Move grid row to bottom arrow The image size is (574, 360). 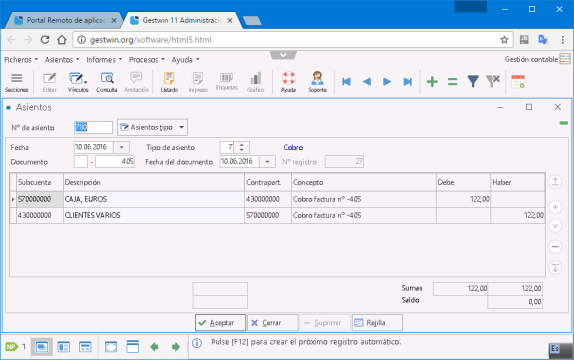pos(555,268)
